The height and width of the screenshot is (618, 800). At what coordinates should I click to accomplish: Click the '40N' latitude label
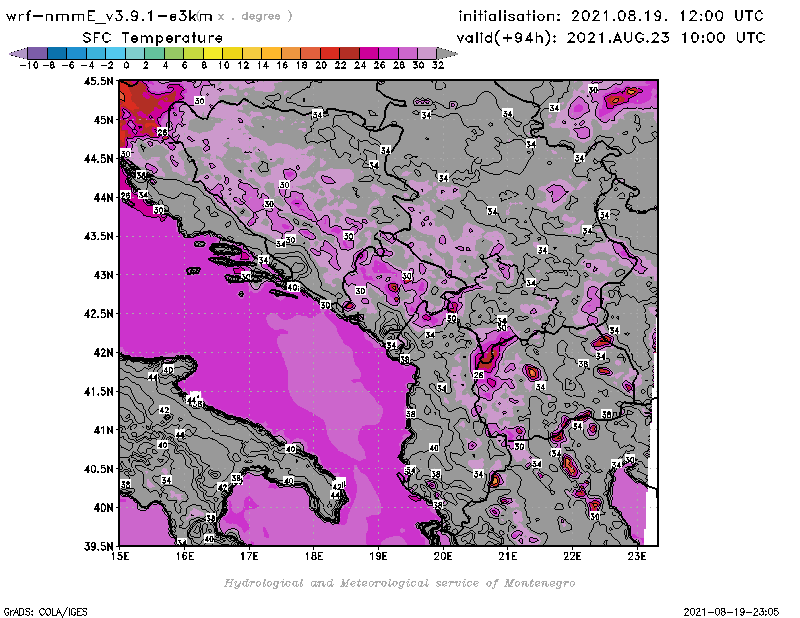coord(103,508)
